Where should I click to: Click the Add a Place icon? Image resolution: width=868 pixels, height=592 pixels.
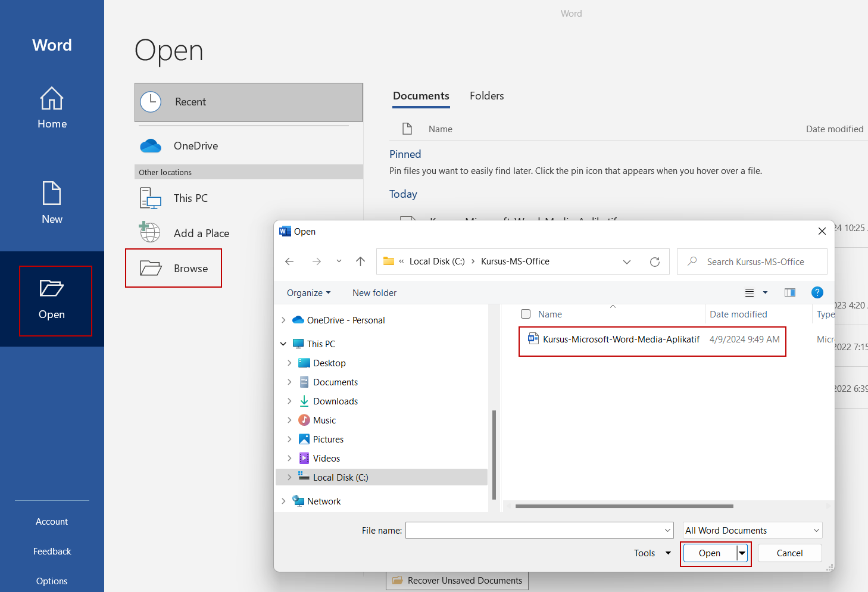coord(150,233)
